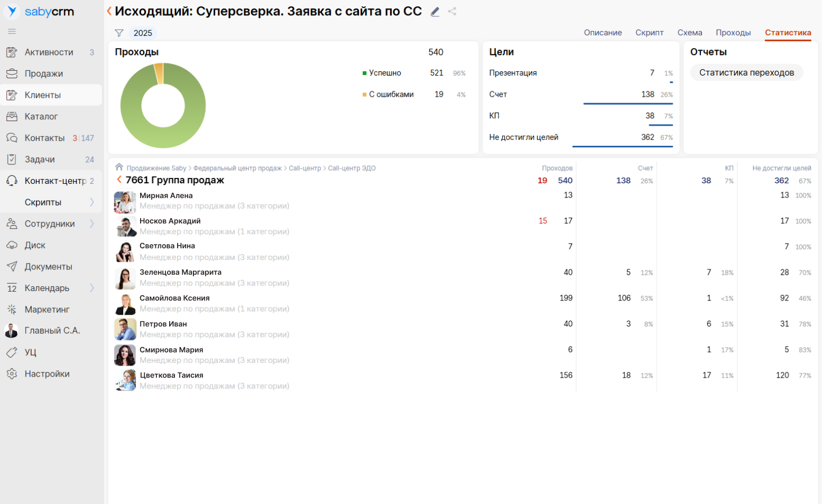Click the home icon in the breadcrumb

tap(119, 167)
